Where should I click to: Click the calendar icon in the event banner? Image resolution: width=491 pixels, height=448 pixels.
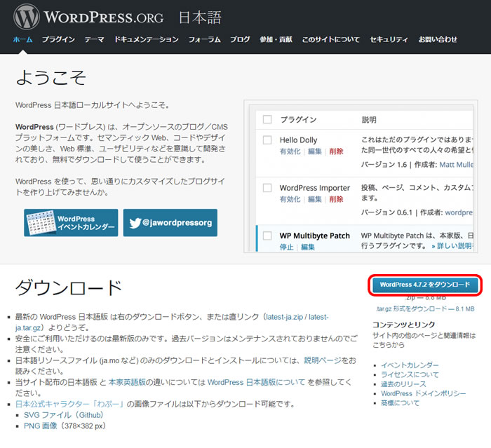point(41,222)
